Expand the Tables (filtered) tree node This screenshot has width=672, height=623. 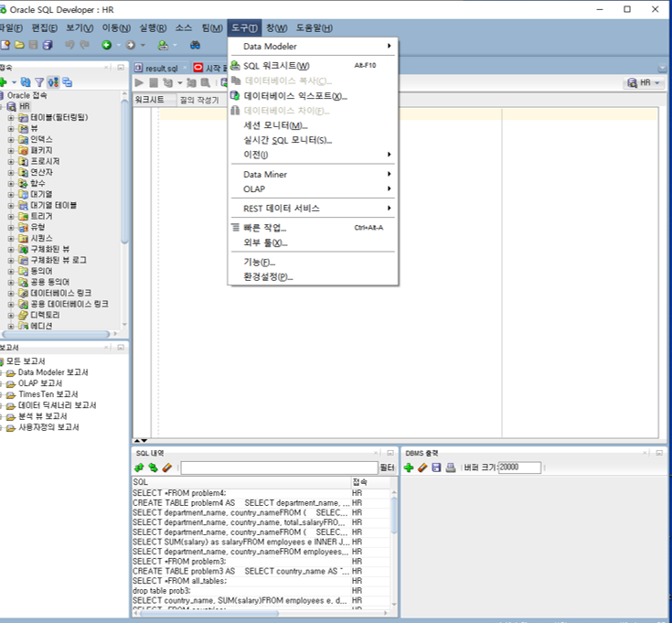click(x=11, y=117)
